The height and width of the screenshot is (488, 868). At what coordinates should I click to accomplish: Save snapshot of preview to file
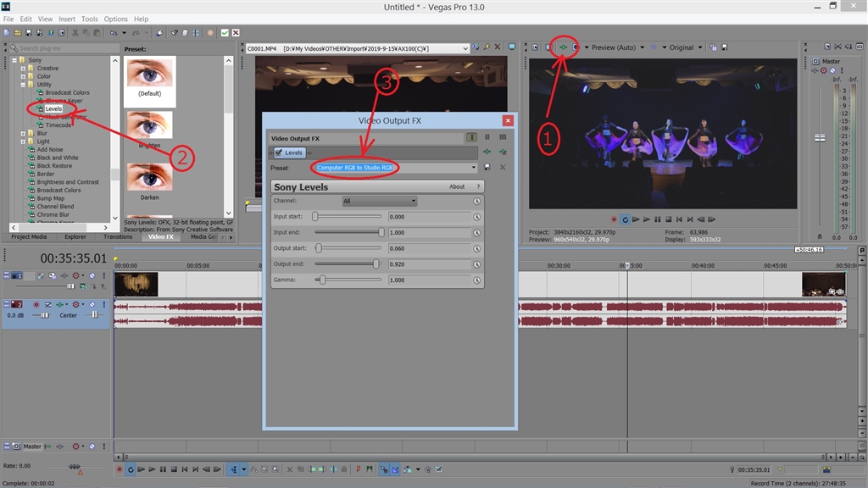[724, 47]
